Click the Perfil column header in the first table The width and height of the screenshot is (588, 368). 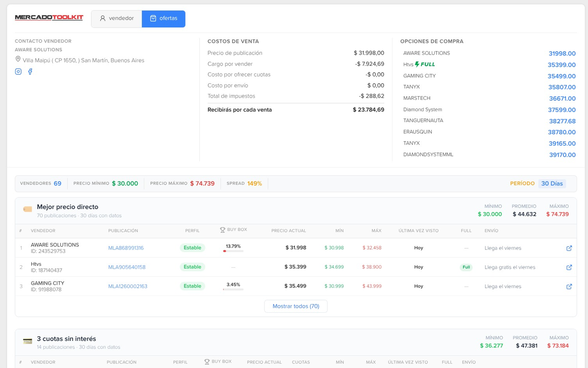(x=192, y=231)
